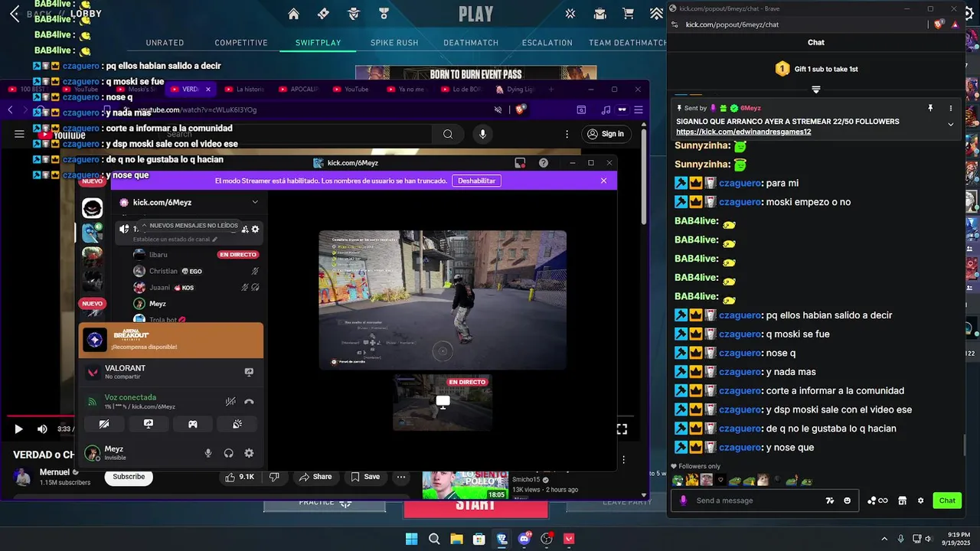Open the YouTube hamburger guide menu
This screenshot has width=980, height=551.
click(20, 135)
